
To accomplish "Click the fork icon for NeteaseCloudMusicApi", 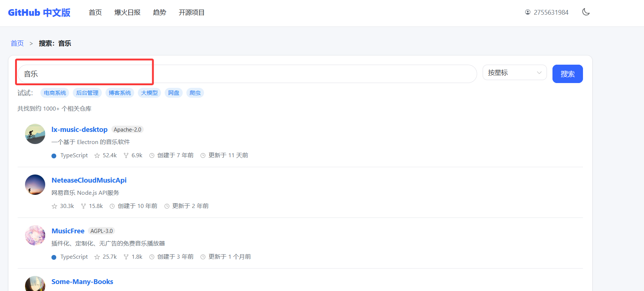I will click(x=83, y=206).
